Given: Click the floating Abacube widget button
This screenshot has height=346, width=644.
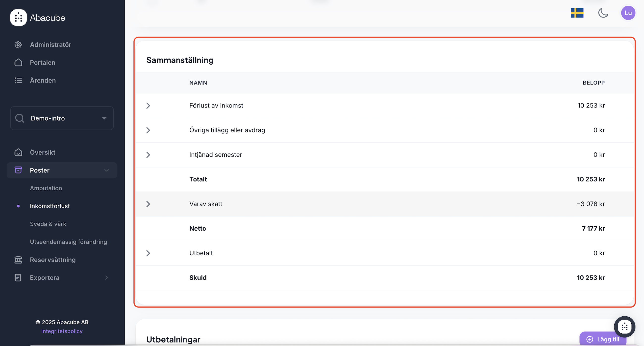Looking at the screenshot, I should 624,326.
